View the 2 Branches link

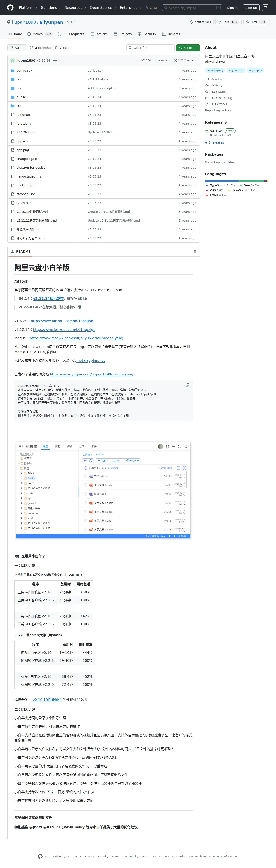click(x=41, y=48)
